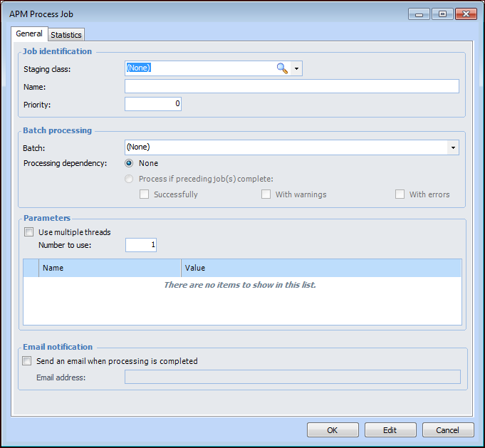Click the empty parameters list message text
Image resolution: width=485 pixels, height=448 pixels.
(x=240, y=285)
